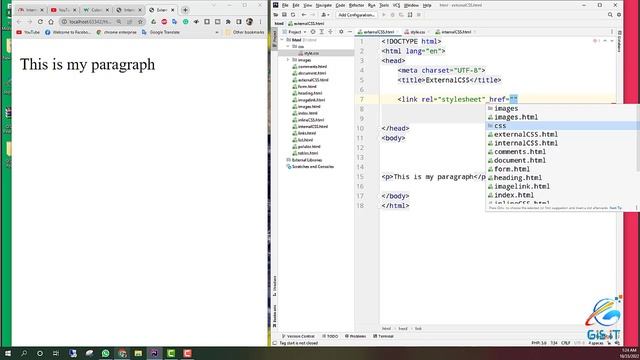Screen dimensions: 640x360
Task: Collapse the css folder in project tree
Action: pos(288,47)
